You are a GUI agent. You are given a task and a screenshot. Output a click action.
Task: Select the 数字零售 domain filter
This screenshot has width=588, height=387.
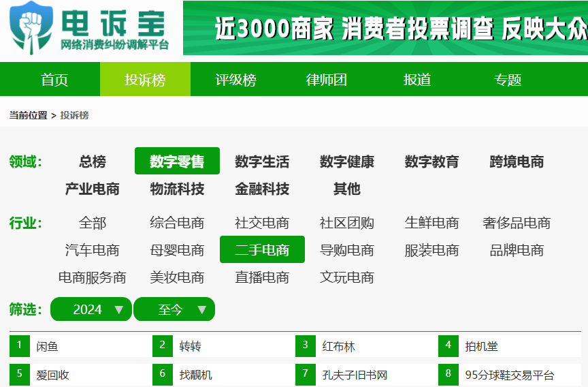(177, 161)
